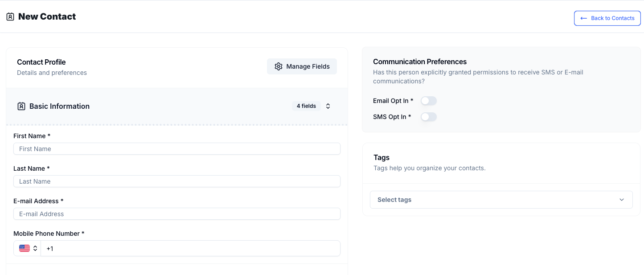The width and height of the screenshot is (644, 275).
Task: Click the gear icon in Manage Fields
Action: click(x=279, y=66)
